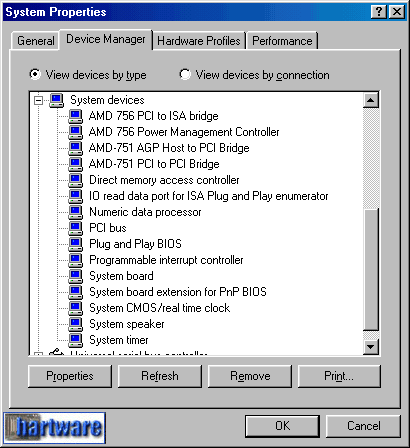Click icon for System board extension for PnP BIOS

75,292
